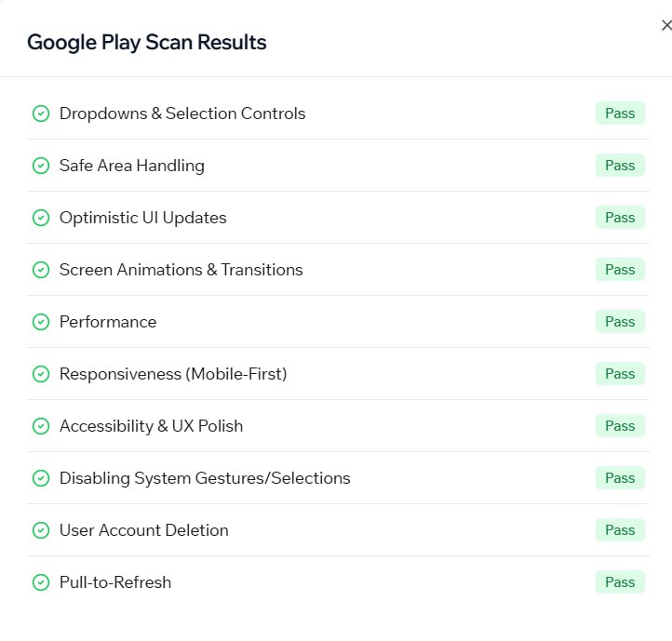Image resolution: width=672 pixels, height=641 pixels.
Task: Open the Dropdowns & Selection Controls result
Action: [x=182, y=114]
